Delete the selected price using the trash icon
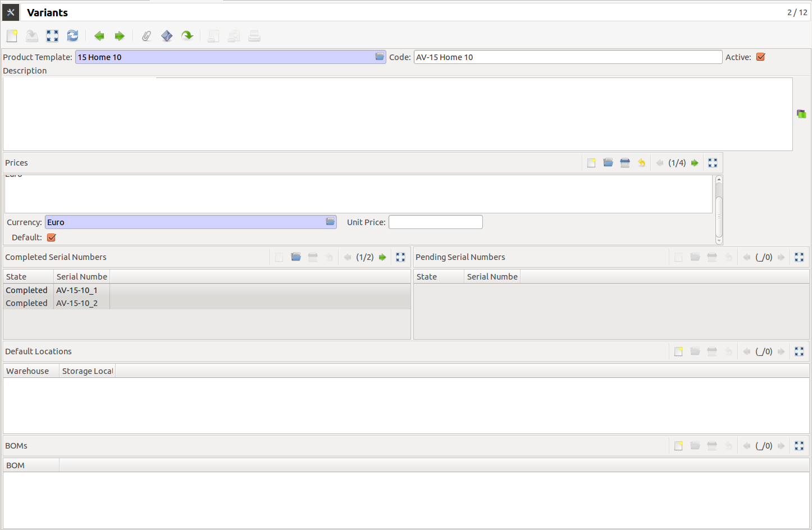812x530 pixels. click(625, 162)
